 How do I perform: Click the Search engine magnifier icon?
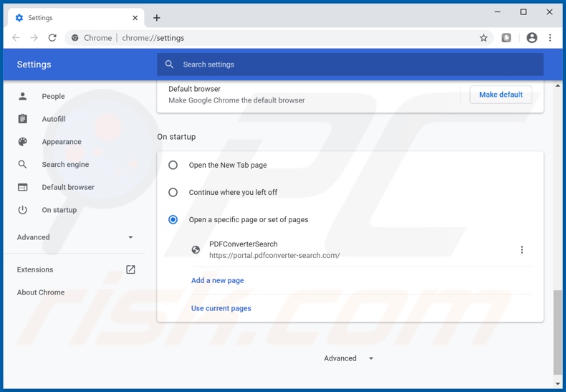pos(22,164)
